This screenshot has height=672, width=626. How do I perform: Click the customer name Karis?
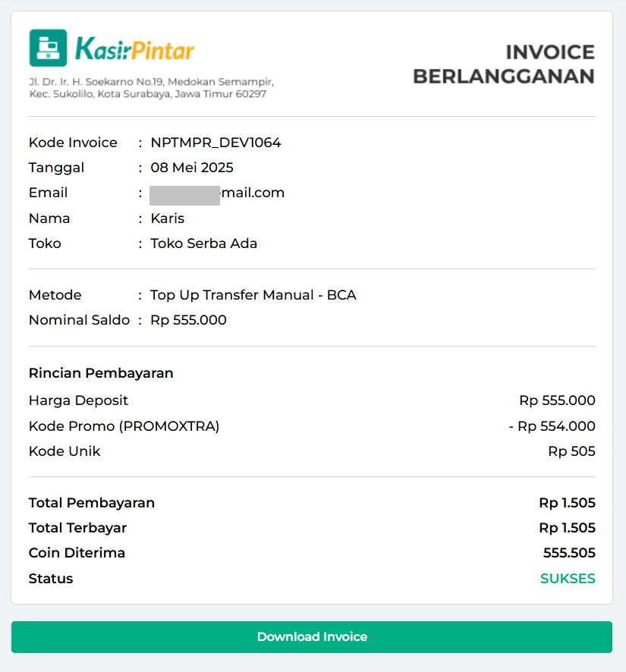(x=168, y=218)
